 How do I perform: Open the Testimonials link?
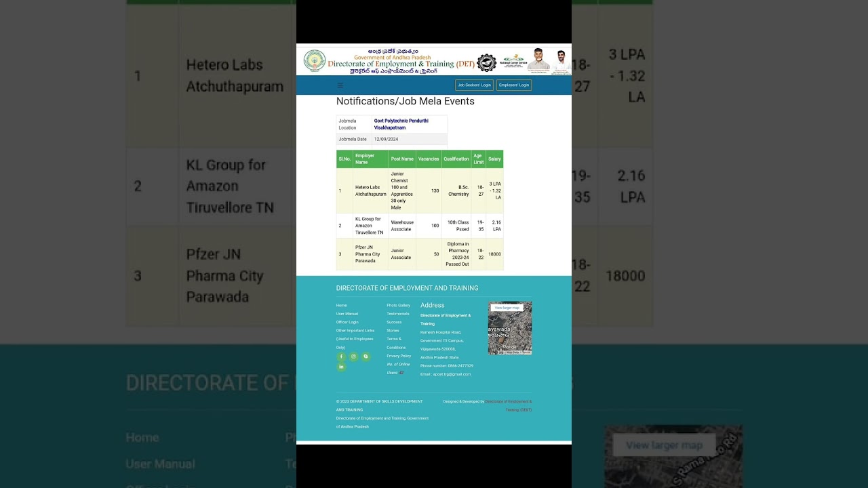point(398,314)
